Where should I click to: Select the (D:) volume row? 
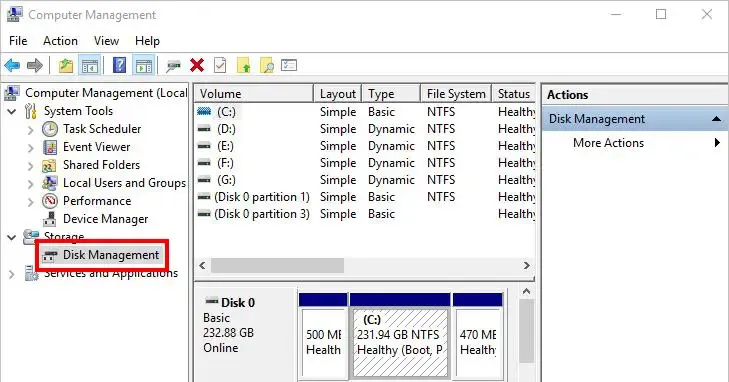(364, 129)
